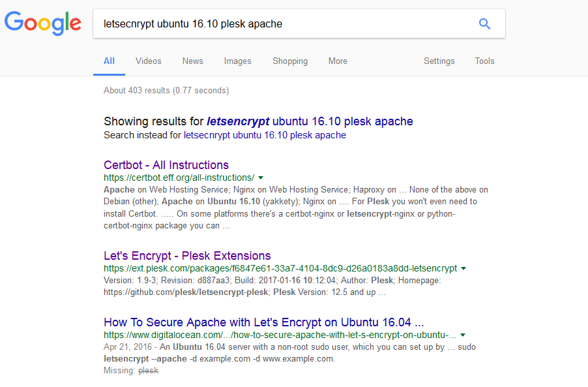Click the Google logo
The width and height of the screenshot is (588, 387).
(x=43, y=23)
